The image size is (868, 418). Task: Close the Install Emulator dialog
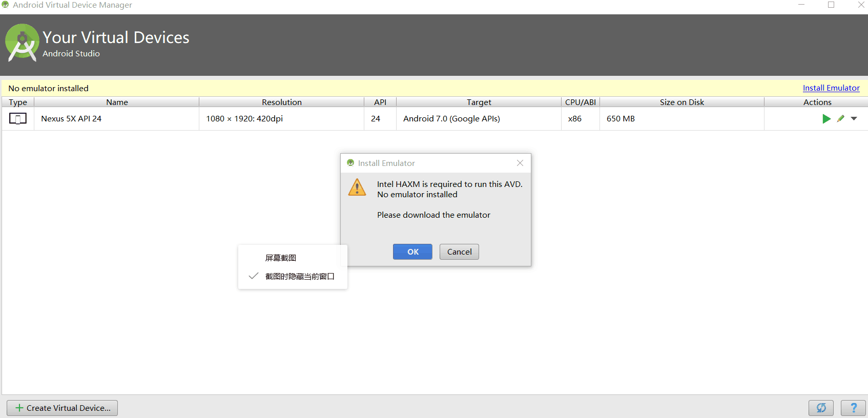(x=520, y=163)
